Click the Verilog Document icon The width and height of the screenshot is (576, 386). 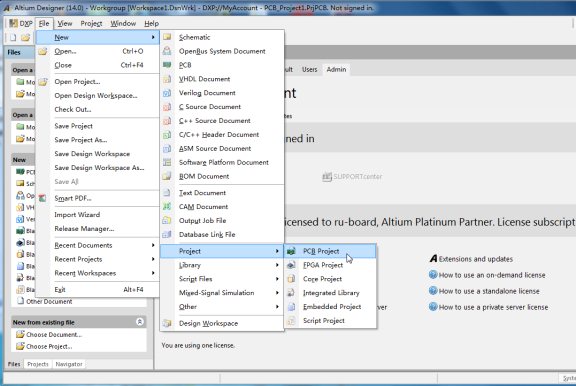167,93
